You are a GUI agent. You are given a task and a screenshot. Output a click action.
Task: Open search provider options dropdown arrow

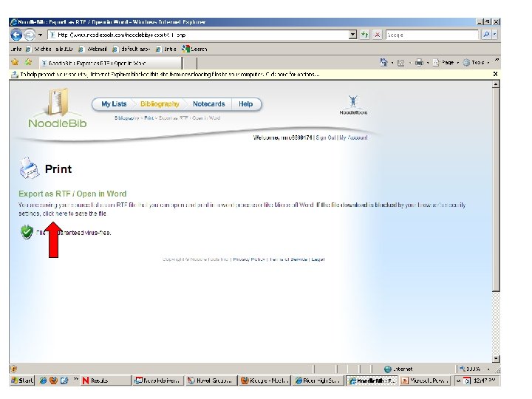pos(494,35)
